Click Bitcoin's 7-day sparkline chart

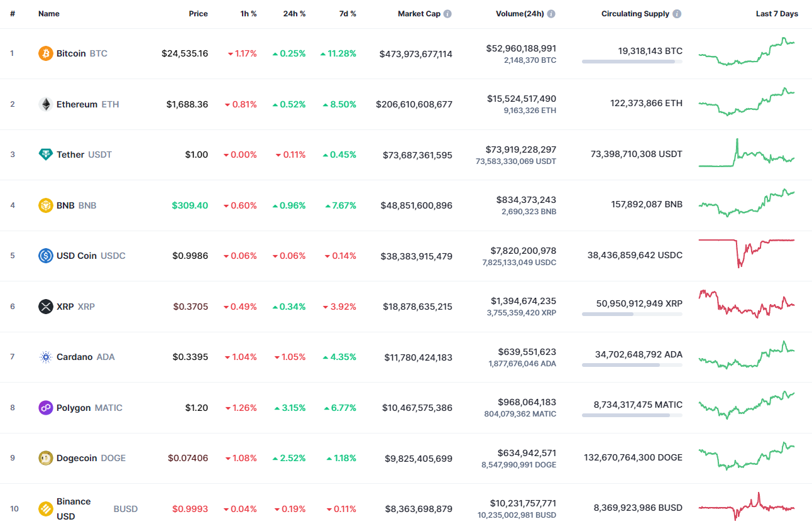[747, 53]
